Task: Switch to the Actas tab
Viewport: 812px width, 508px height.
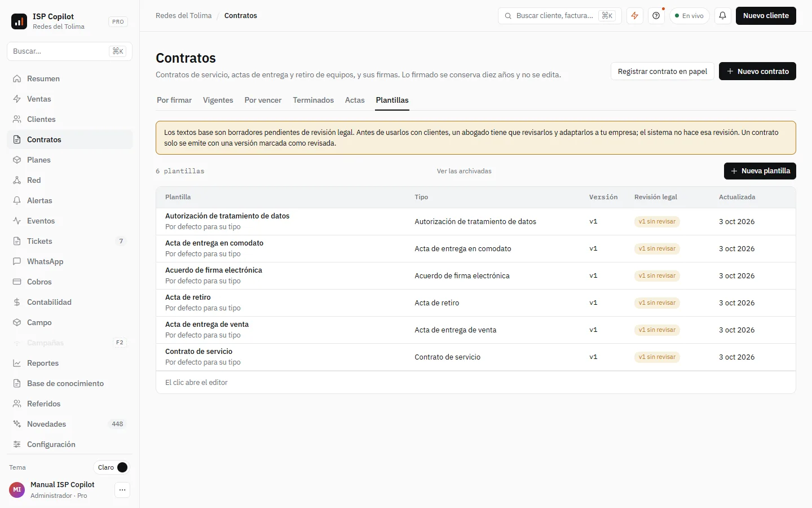Action: point(355,100)
